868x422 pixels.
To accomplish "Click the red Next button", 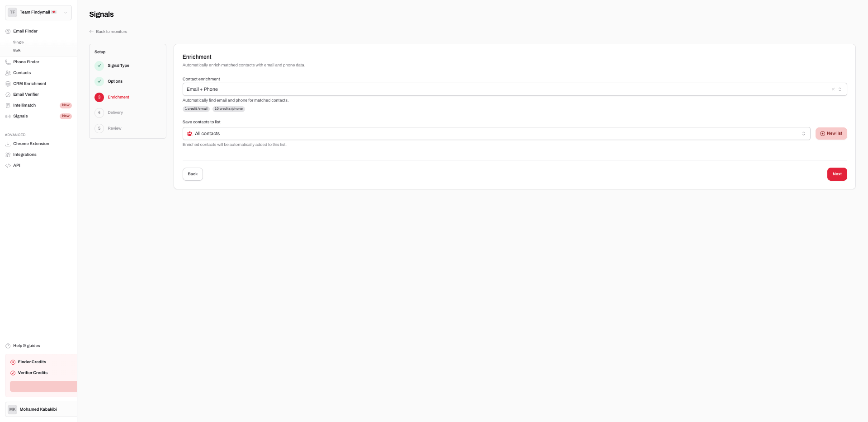I will pos(837,174).
